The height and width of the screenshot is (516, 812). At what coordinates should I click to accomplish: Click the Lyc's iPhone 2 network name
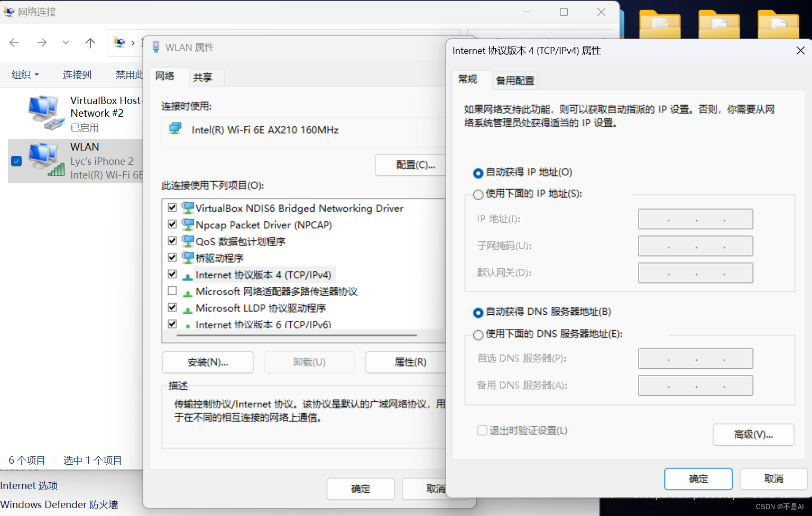[x=102, y=161]
